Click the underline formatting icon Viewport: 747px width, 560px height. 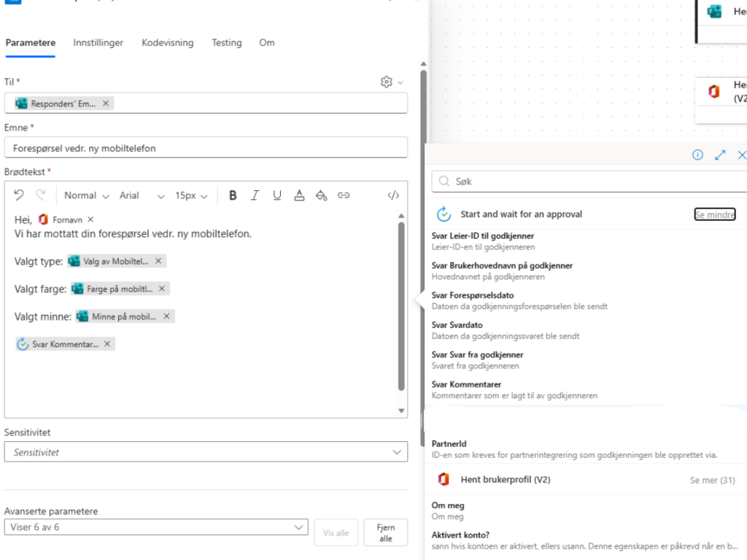point(277,195)
